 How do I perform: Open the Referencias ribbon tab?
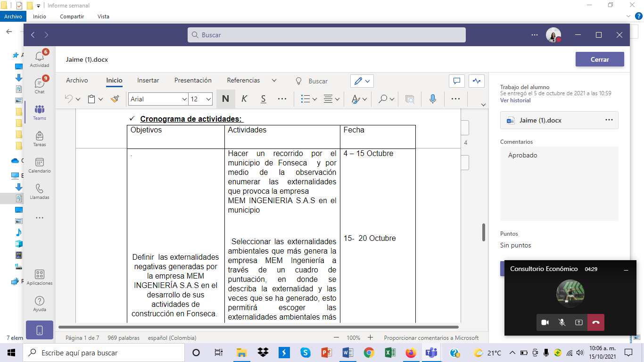pyautogui.click(x=243, y=81)
